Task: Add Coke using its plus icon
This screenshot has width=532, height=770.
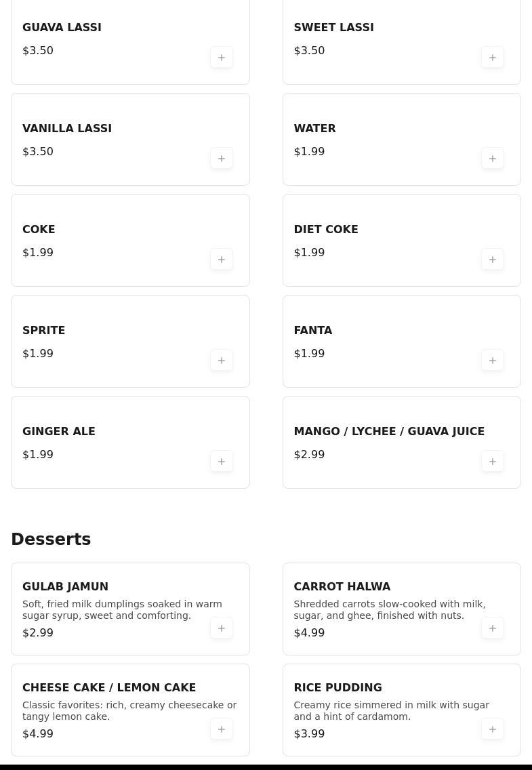Action: point(222,259)
